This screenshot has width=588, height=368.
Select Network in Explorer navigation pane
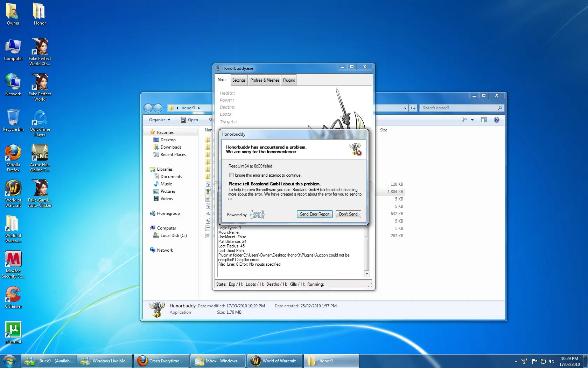161,250
